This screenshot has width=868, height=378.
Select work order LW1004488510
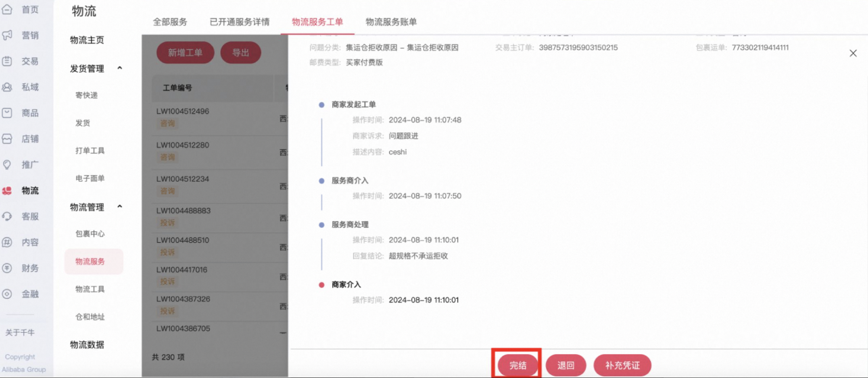(x=183, y=240)
